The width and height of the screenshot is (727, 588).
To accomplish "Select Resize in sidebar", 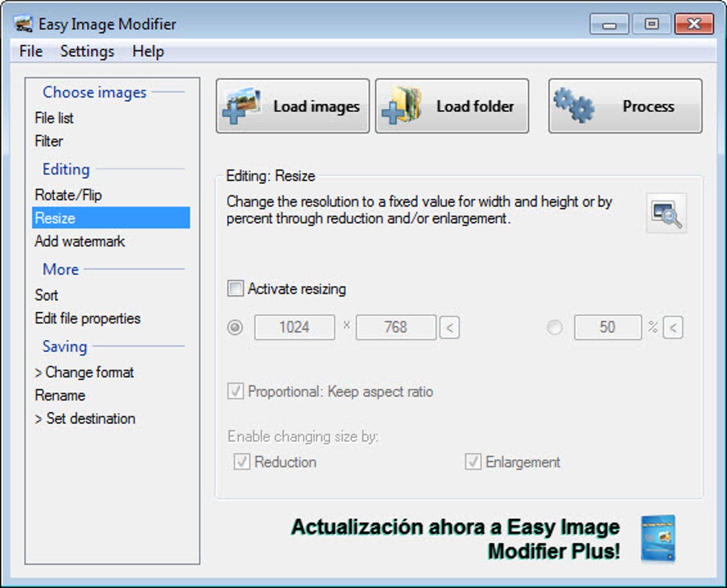I will tap(110, 218).
